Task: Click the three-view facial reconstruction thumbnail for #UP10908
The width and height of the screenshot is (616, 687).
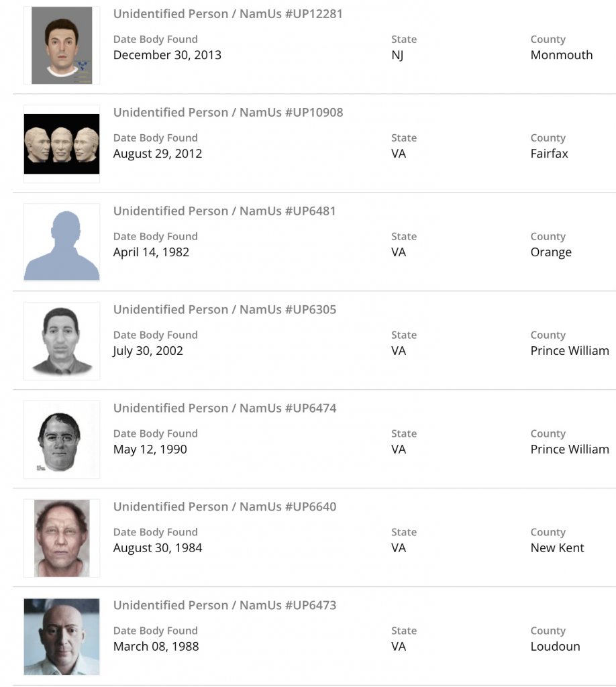Action: point(62,144)
